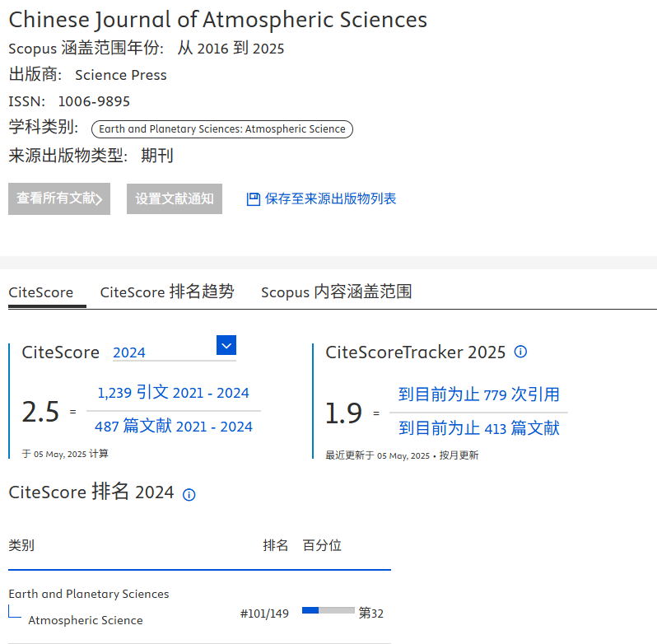The height and width of the screenshot is (644, 657).
Task: Open the 487 篇文献 2021 - 2024 link
Action: point(173,427)
